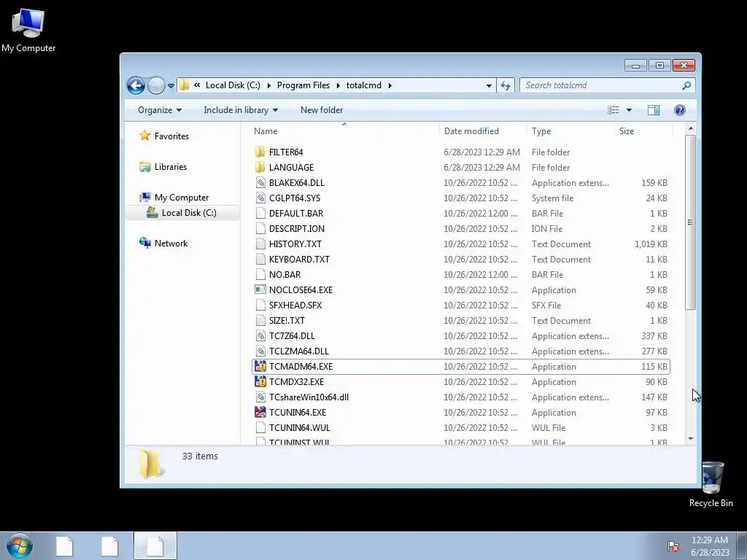Open the Windows Start button
Image resolution: width=747 pixels, height=560 pixels.
point(20,545)
